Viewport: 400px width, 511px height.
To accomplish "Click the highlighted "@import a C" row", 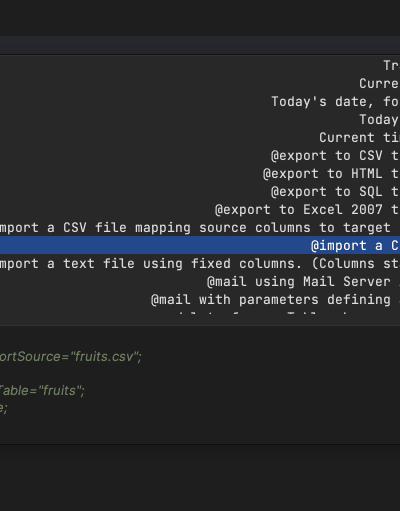I will 200,245.
